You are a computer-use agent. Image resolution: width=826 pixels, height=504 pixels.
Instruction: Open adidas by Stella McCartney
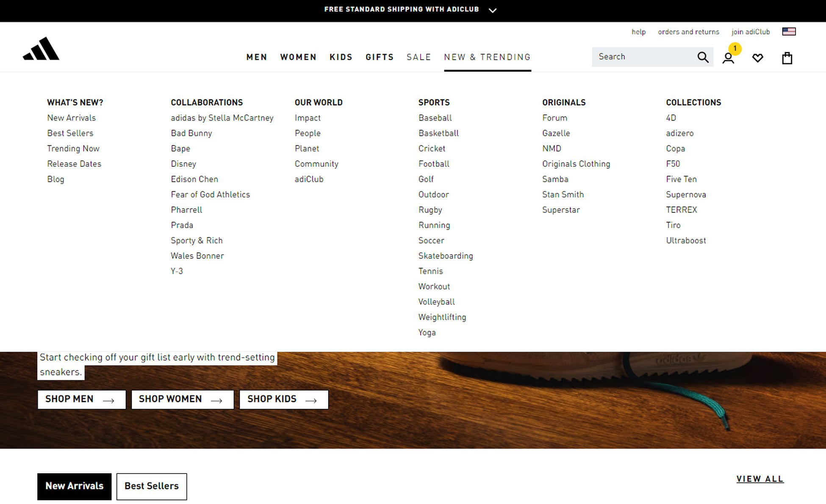(x=222, y=118)
